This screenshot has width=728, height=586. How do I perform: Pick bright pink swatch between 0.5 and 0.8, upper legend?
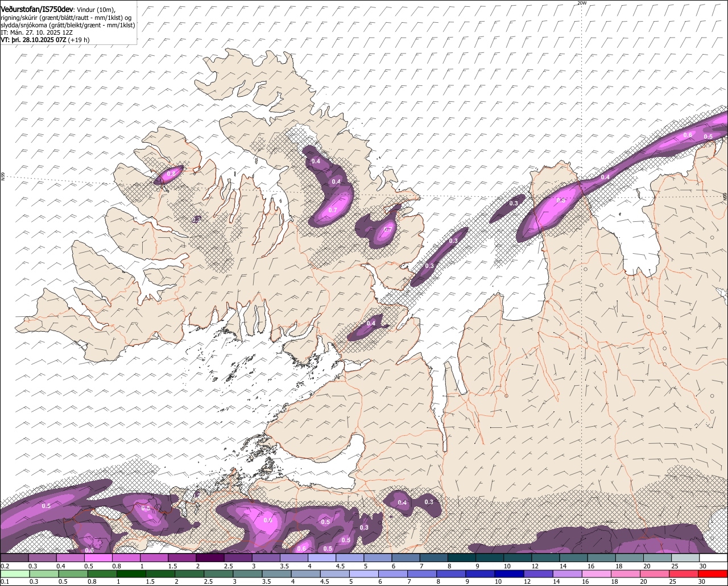click(98, 558)
